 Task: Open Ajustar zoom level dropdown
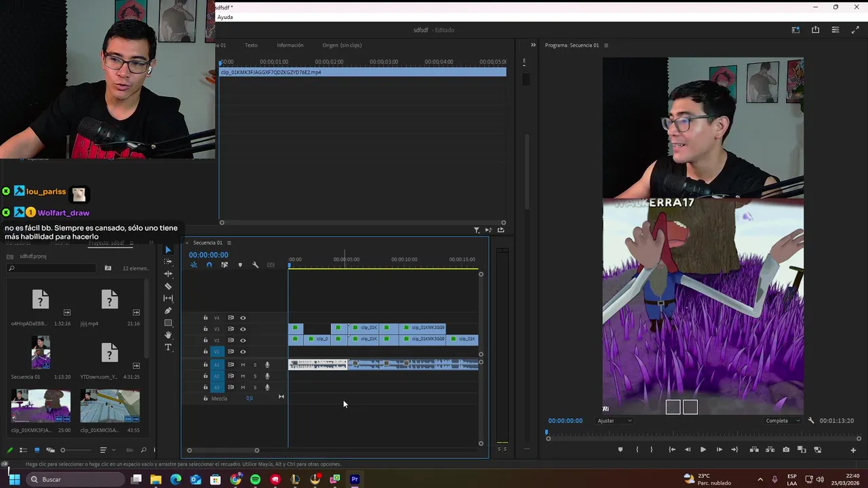pos(614,420)
